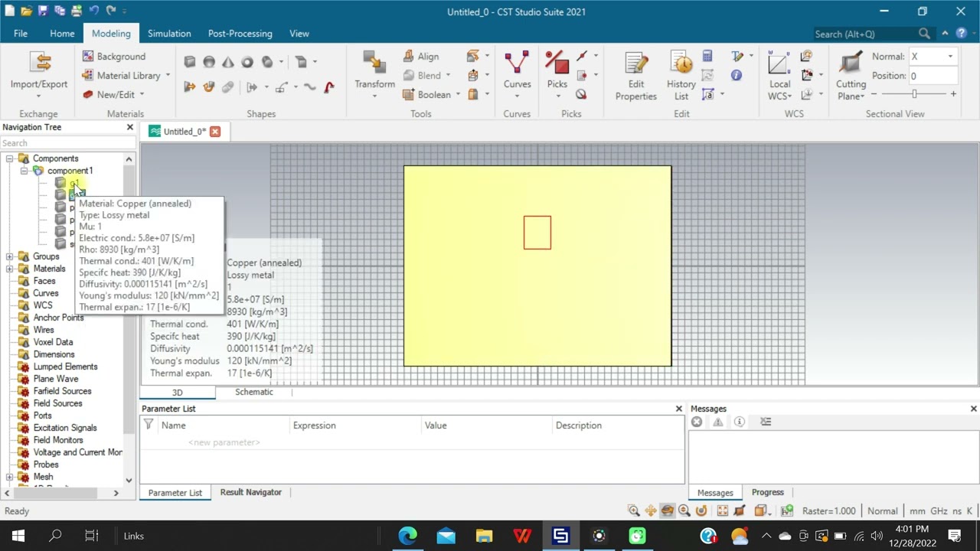Close the Parameter List panel

pos(678,409)
